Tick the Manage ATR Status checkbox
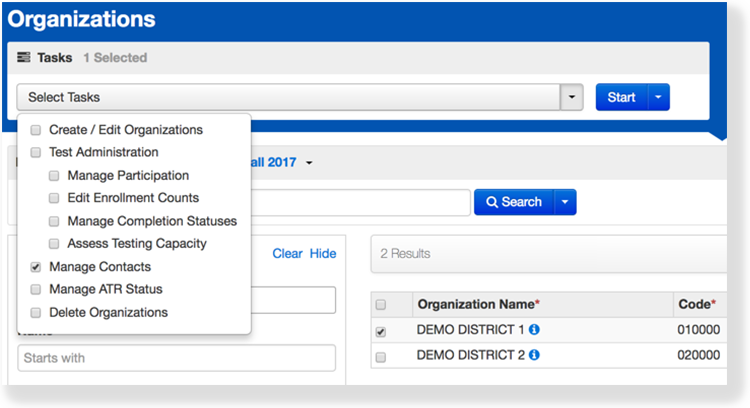 36,290
